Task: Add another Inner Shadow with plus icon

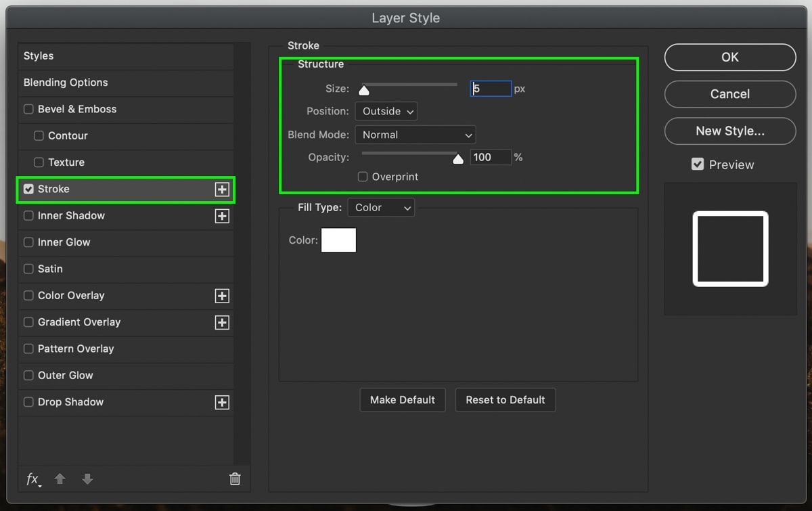Action: coord(222,216)
